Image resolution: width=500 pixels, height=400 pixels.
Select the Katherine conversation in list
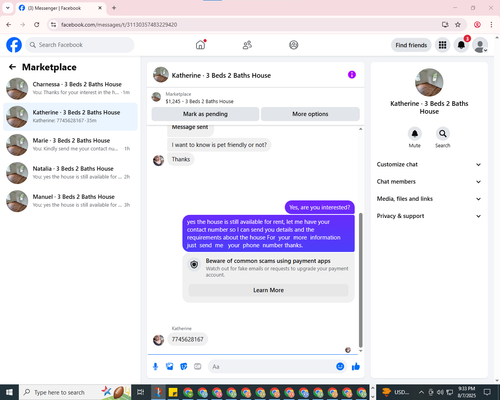(x=70, y=117)
